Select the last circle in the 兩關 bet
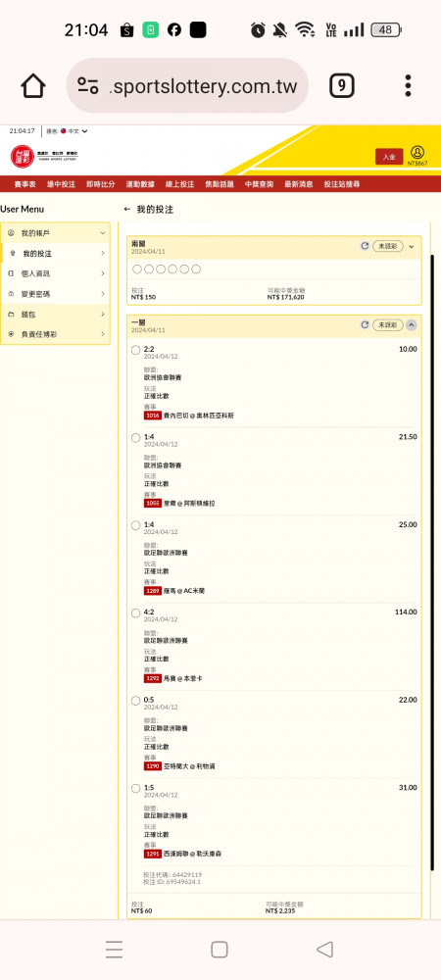Viewport: 441px width, 980px height. pyautogui.click(x=196, y=269)
